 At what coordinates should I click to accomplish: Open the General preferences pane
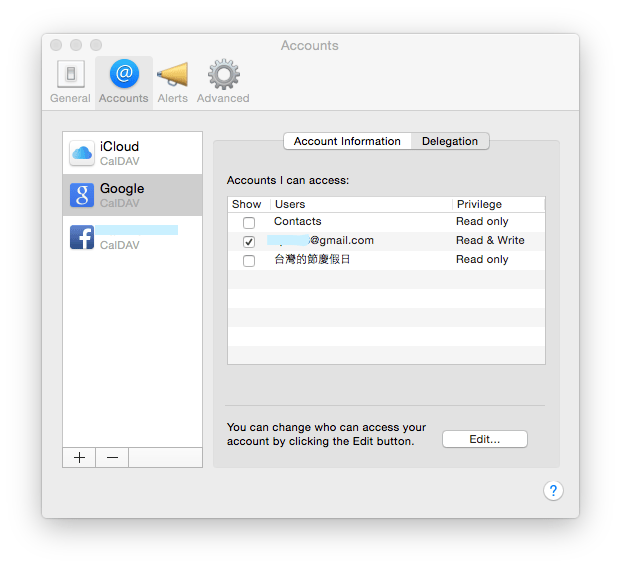click(70, 75)
